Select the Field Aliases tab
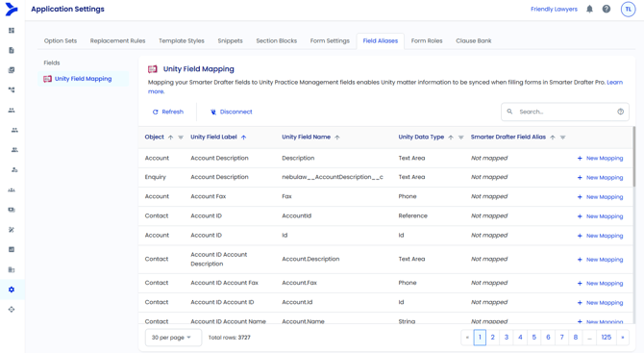This screenshot has height=353, width=644. [x=381, y=40]
